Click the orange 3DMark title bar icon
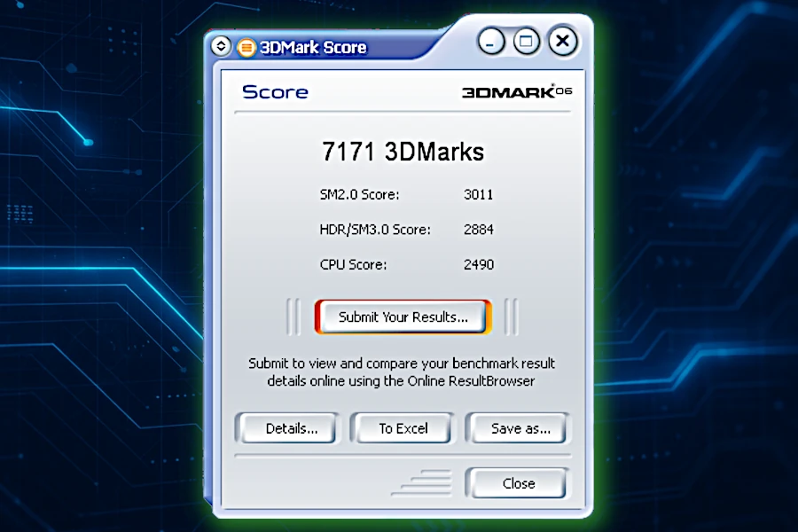The height and width of the screenshot is (532, 798). click(x=246, y=48)
